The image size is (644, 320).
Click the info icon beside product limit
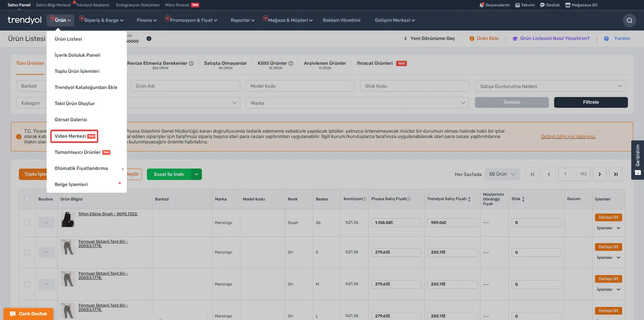pos(149,39)
